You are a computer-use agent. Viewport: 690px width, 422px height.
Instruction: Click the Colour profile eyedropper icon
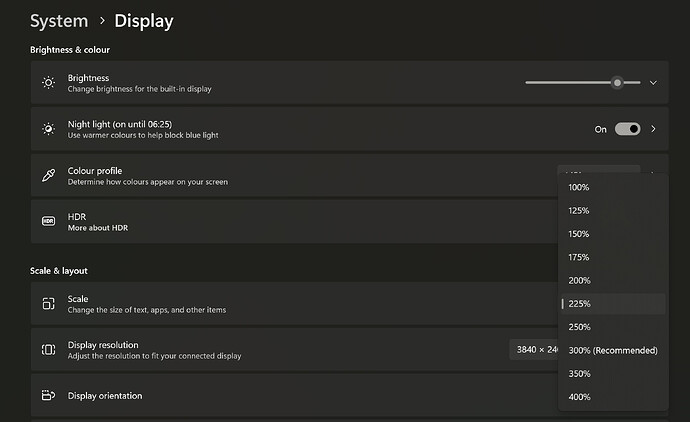[x=48, y=175]
